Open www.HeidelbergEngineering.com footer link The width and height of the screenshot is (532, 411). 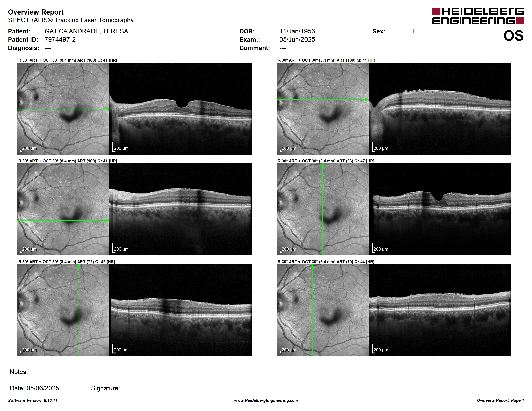pos(266,401)
